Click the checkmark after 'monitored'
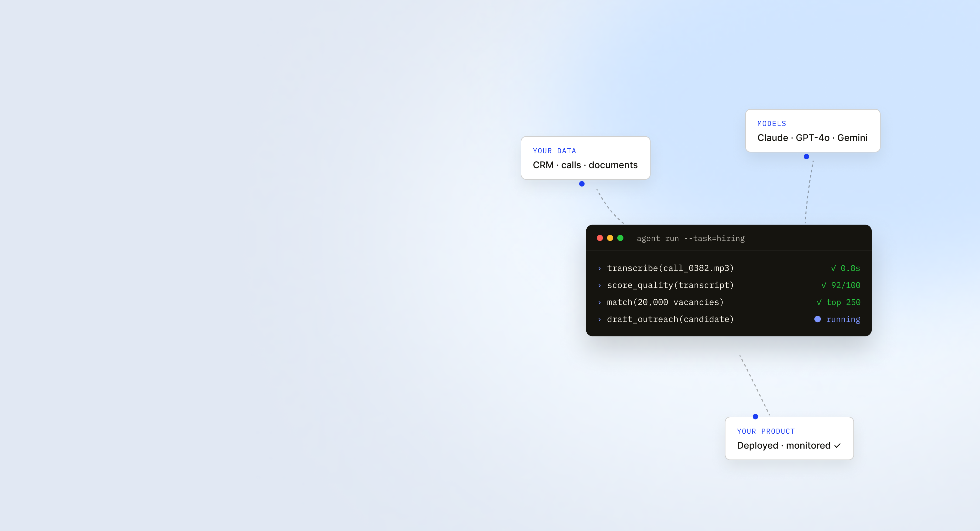This screenshot has height=531, width=980. (837, 446)
